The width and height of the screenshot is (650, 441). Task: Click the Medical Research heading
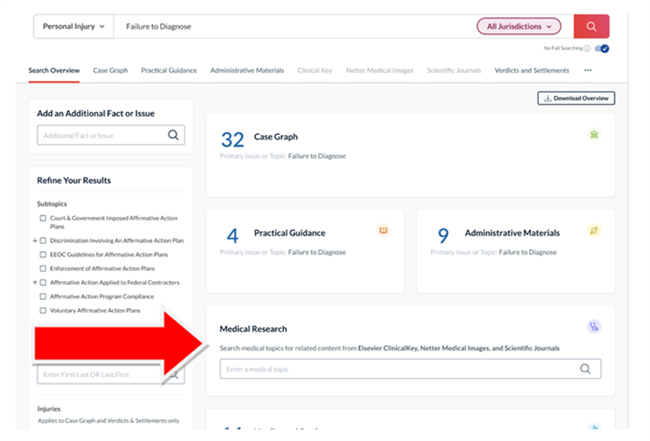pyautogui.click(x=253, y=329)
